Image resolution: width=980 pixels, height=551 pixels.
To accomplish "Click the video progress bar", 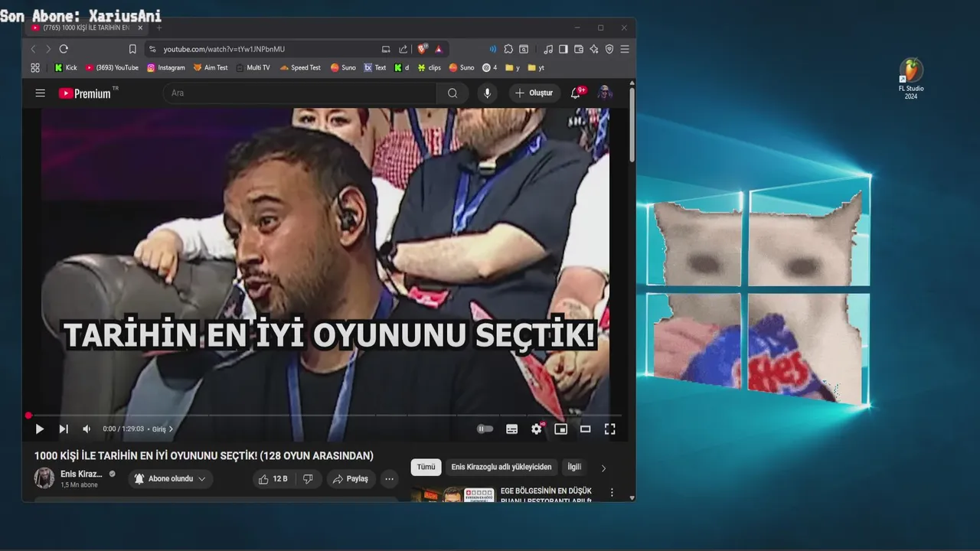I will pyautogui.click(x=325, y=416).
